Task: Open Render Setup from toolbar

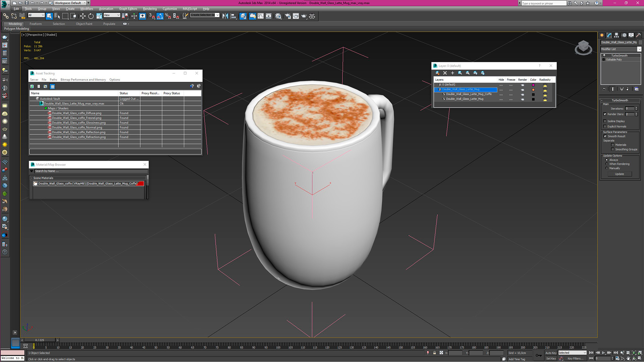Action: point(288,16)
